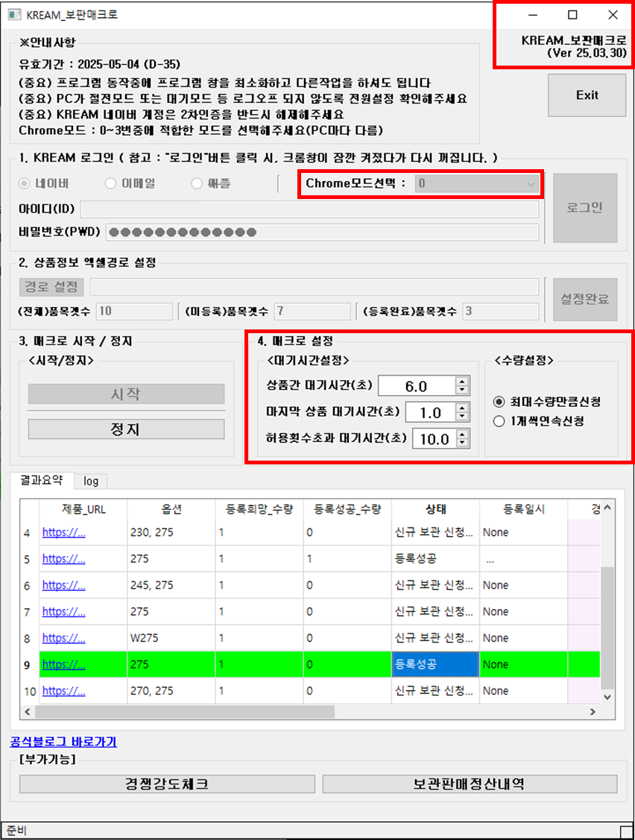Viewport: 635px width, 840px height.
Task: Increase 허용횟수초과 대기시간 with up arrow
Action: click(462, 434)
